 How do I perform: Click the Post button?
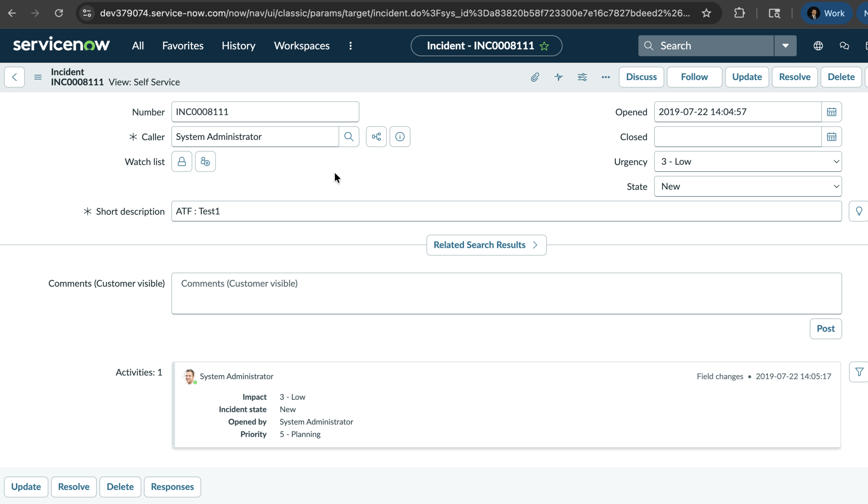(x=826, y=329)
